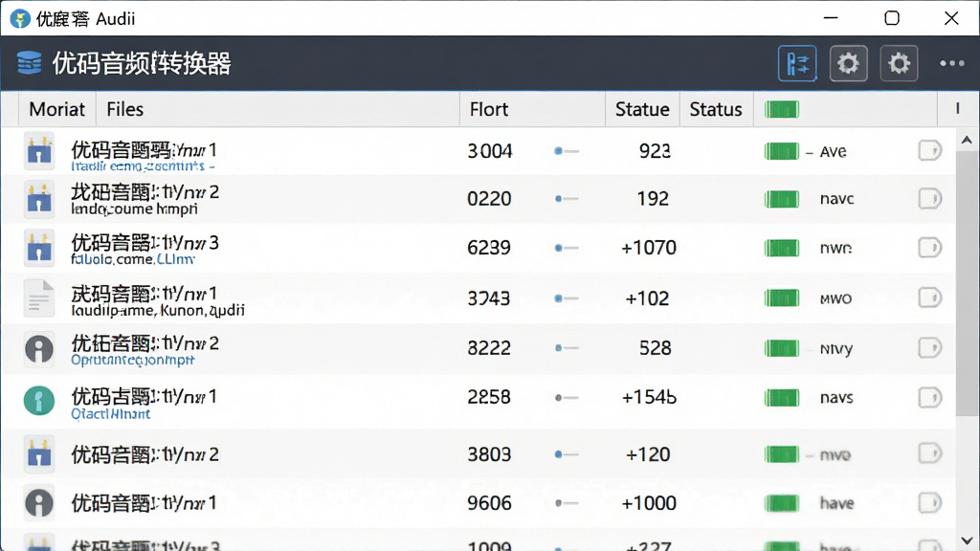Select the value +1000 in the Statue column
Image resolution: width=980 pixels, height=551 pixels.
pyautogui.click(x=649, y=503)
